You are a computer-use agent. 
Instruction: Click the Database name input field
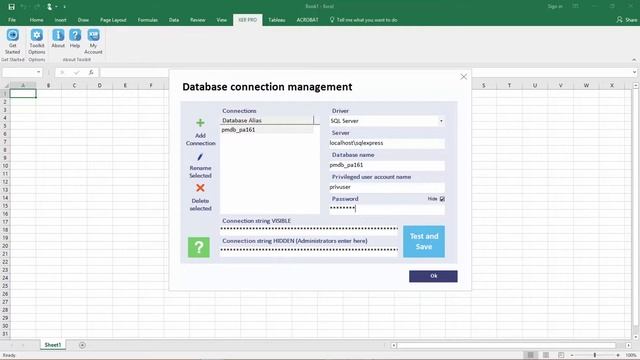387,165
